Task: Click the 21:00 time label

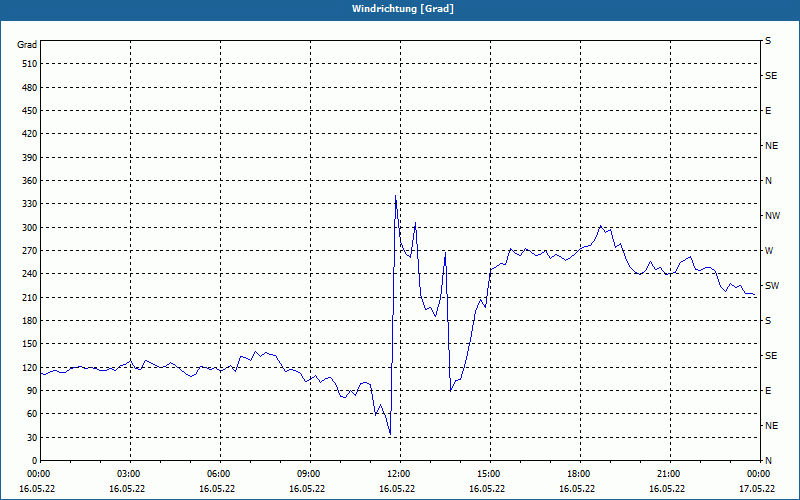Action: click(x=667, y=473)
